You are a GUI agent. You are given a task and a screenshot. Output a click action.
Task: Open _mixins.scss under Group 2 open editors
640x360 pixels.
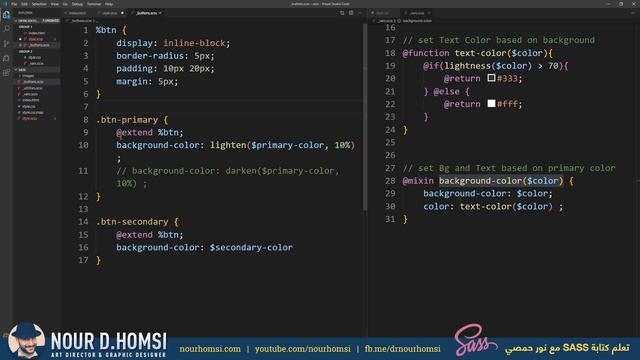coord(36,64)
